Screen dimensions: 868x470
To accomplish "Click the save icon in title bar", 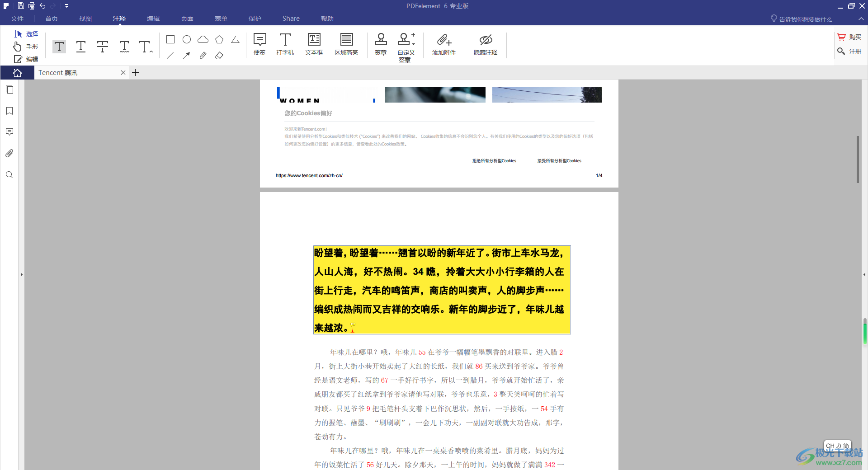I will pyautogui.click(x=21, y=6).
